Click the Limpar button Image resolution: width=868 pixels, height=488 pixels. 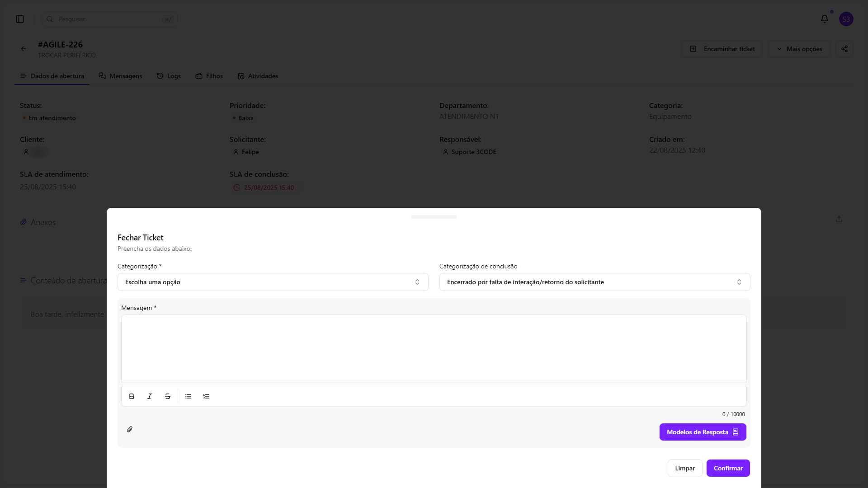point(684,468)
